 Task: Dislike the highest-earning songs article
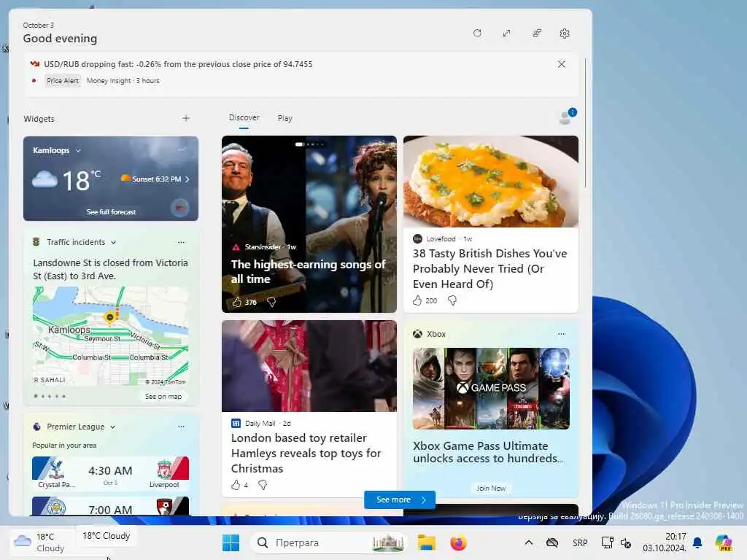coord(271,302)
